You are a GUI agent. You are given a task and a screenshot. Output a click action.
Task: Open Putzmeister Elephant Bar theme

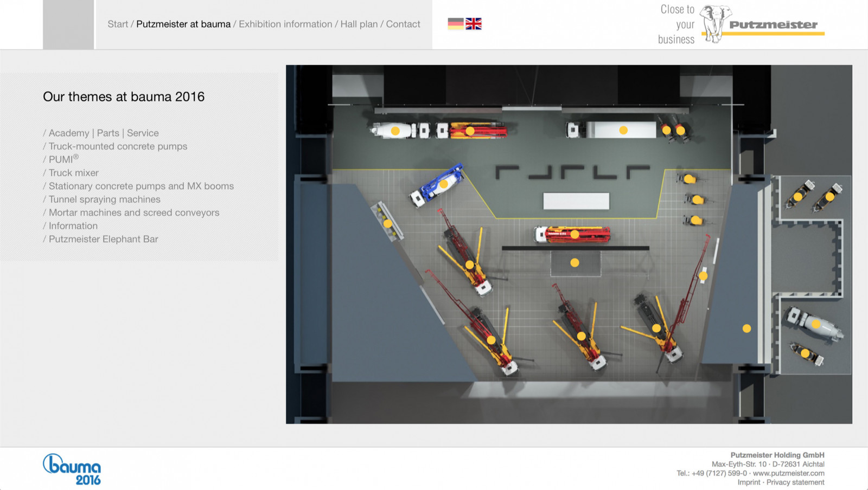104,239
